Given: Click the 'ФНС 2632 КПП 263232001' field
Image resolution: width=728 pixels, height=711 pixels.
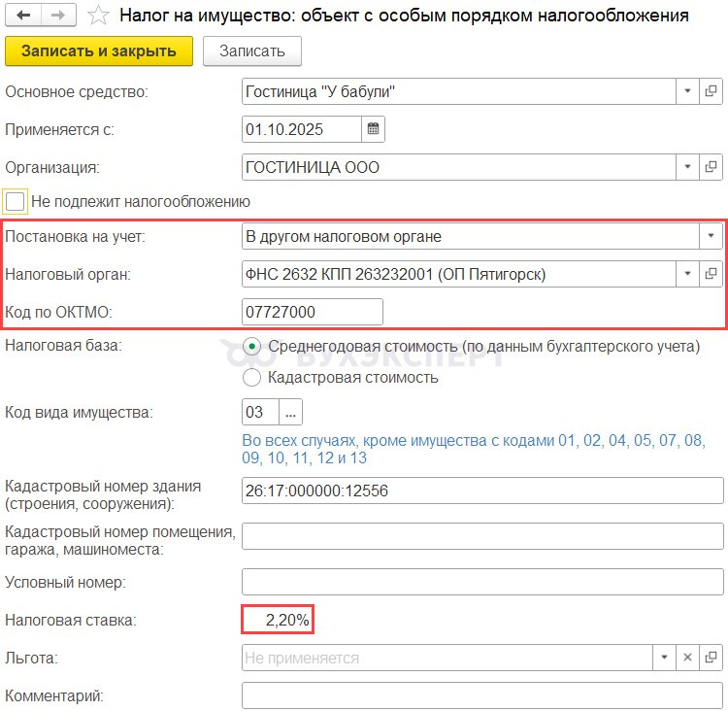Looking at the screenshot, I should click(x=459, y=274).
